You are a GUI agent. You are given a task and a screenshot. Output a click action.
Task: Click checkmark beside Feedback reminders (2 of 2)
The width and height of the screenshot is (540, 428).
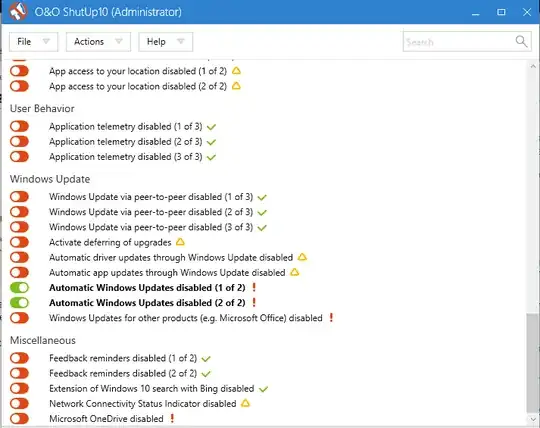[206, 374]
